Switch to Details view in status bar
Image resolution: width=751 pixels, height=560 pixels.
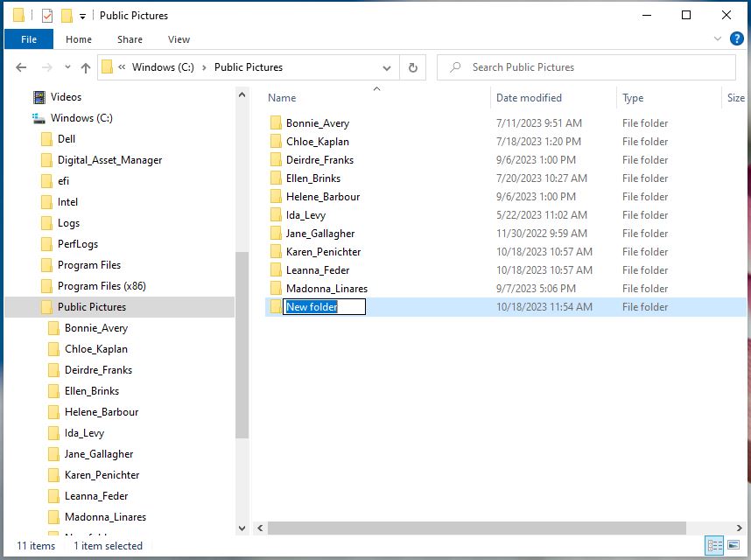[714, 546]
